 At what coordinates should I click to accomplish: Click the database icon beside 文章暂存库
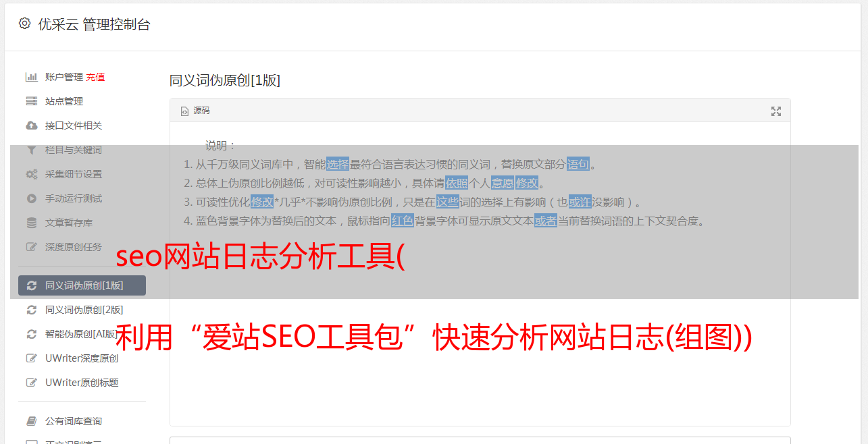(x=31, y=223)
